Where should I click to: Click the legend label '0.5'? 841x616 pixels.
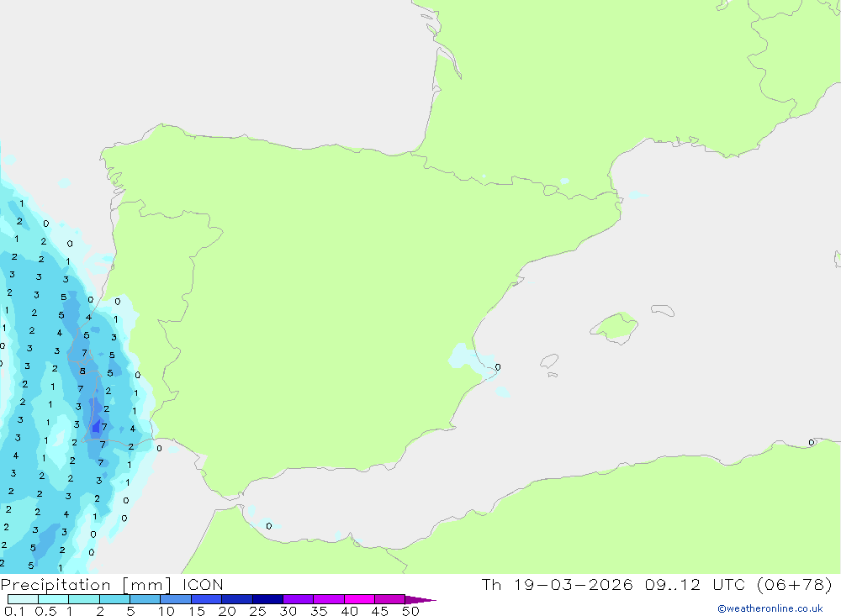(45, 611)
